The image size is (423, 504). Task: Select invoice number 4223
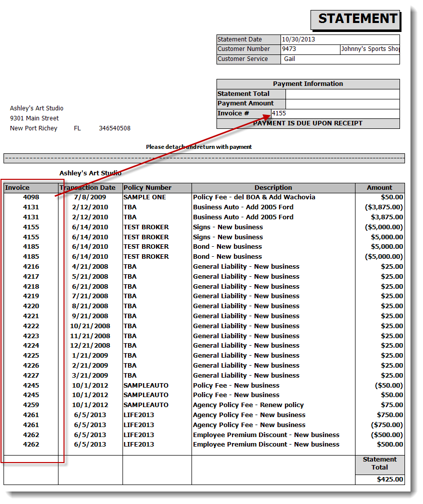31,336
